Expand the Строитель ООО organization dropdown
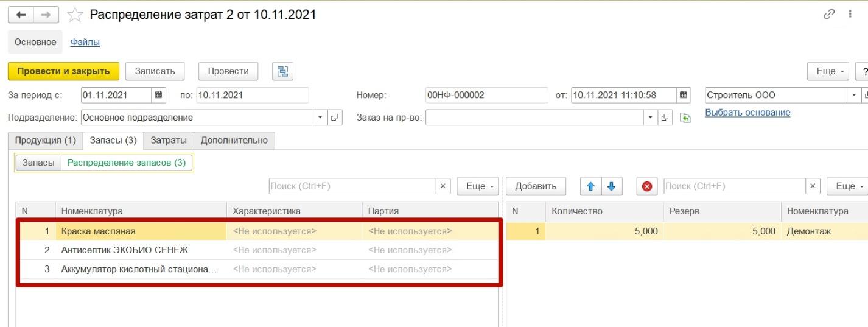This screenshot has width=868, height=327. pos(853,95)
